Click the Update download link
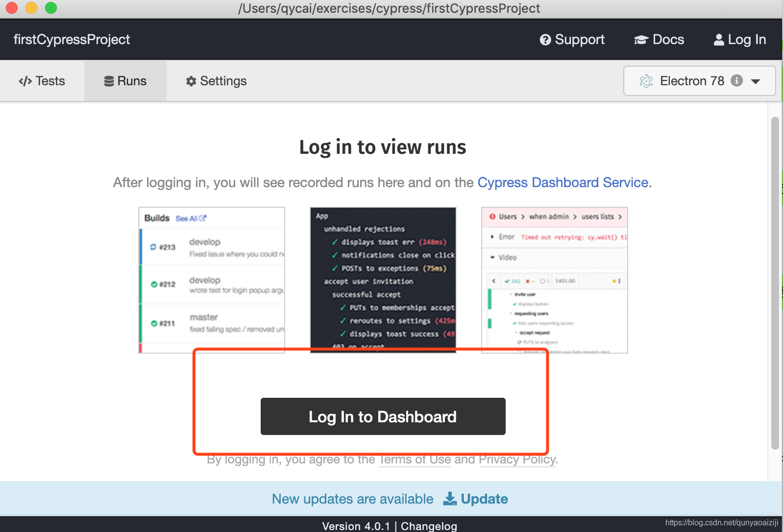The width and height of the screenshot is (783, 532). click(x=475, y=499)
